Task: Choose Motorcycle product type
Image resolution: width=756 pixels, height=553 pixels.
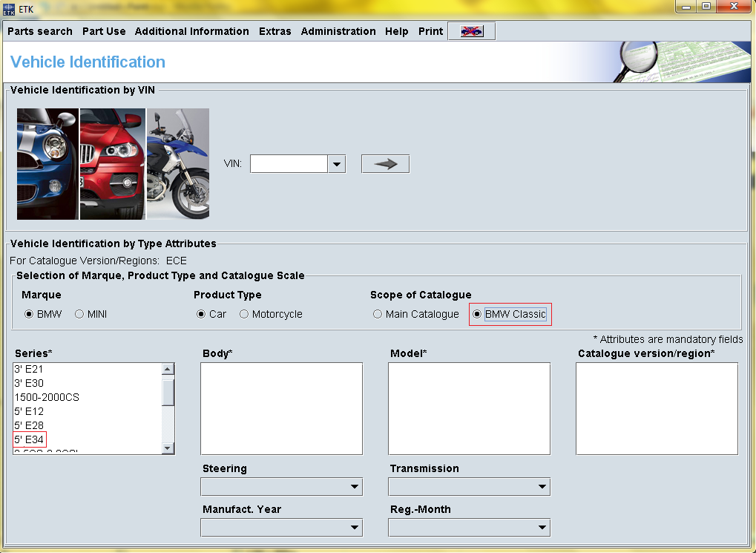Action: (x=244, y=314)
